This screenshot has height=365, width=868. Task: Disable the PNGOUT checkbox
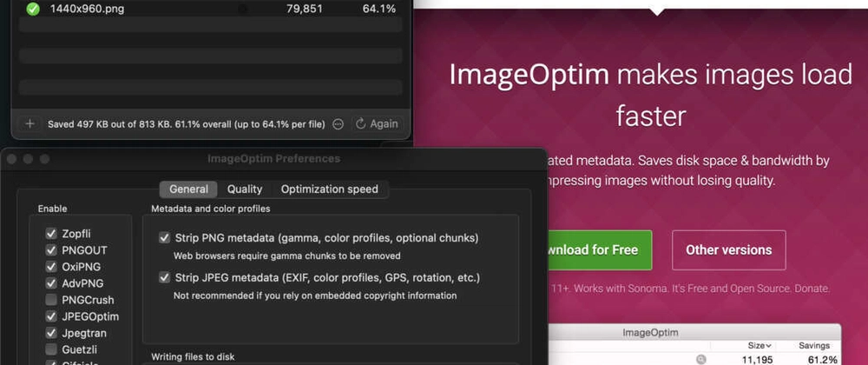[x=51, y=250]
